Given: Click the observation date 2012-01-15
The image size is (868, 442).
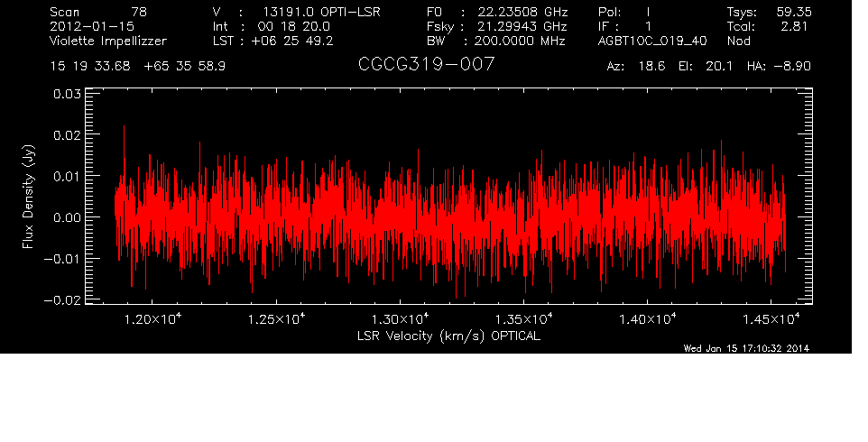Looking at the screenshot, I should click(92, 26).
